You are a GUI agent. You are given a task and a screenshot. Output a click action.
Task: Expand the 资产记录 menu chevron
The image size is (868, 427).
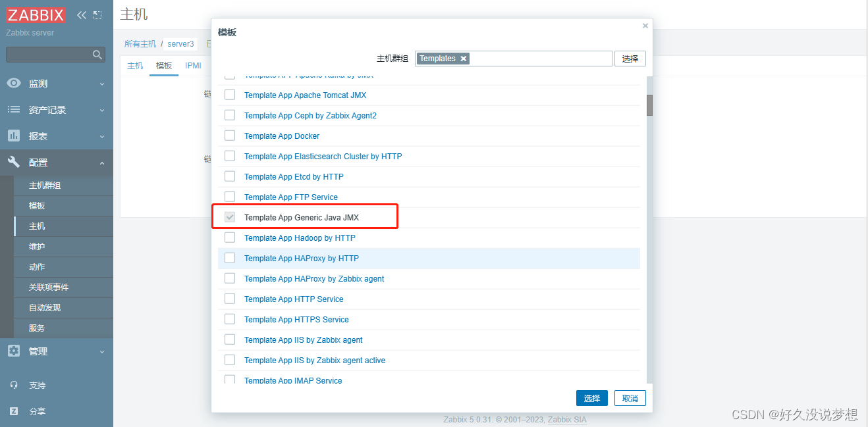pyautogui.click(x=102, y=111)
